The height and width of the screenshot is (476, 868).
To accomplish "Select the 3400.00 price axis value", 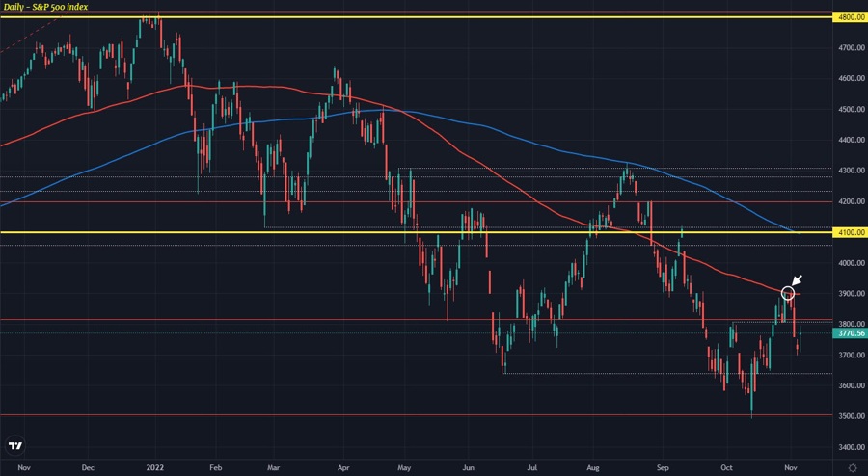I will click(852, 447).
